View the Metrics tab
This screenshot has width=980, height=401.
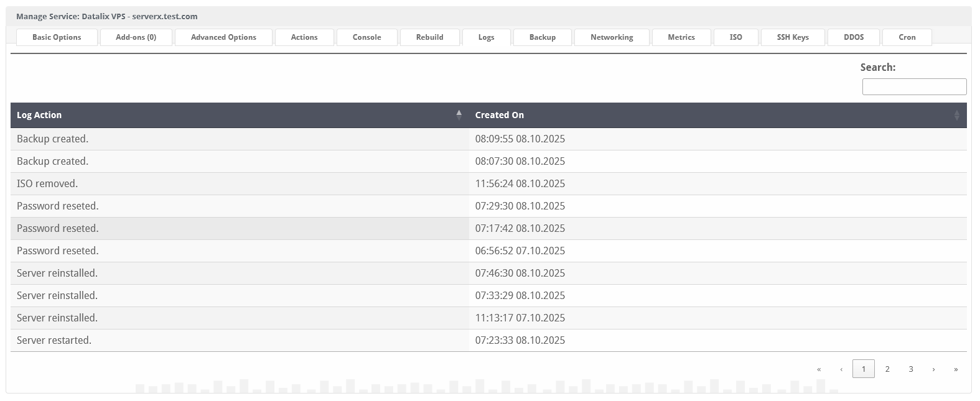(681, 37)
